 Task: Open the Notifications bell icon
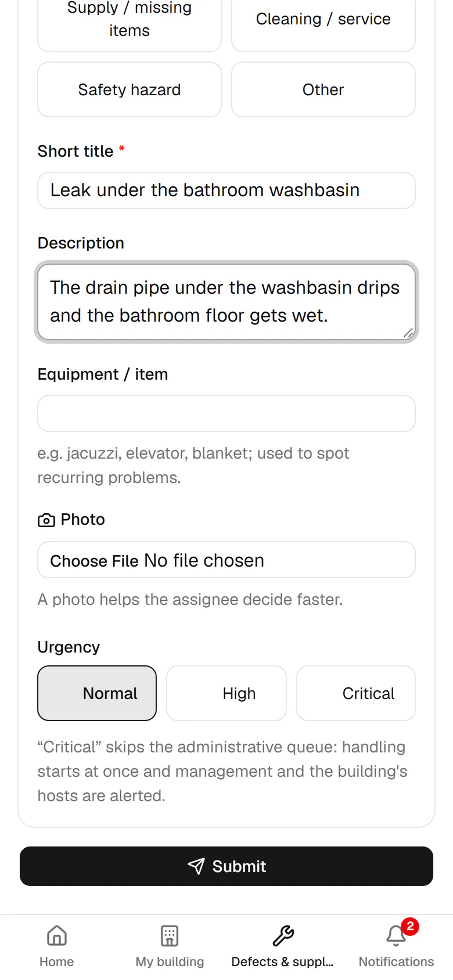pyautogui.click(x=396, y=936)
